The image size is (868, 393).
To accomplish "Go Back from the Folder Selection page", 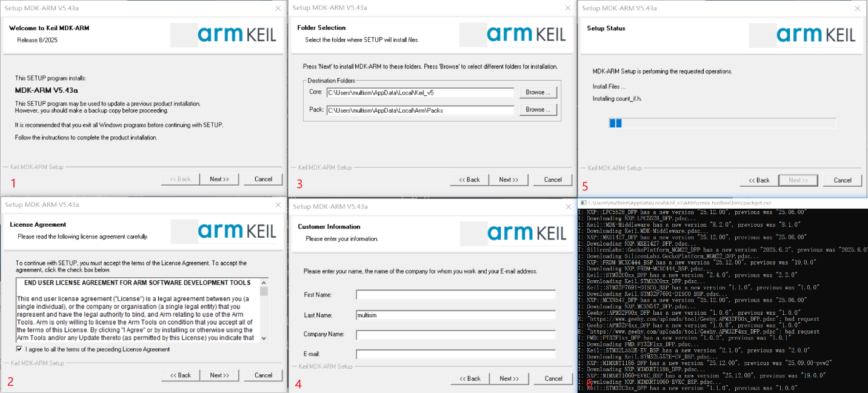I will [x=469, y=180].
